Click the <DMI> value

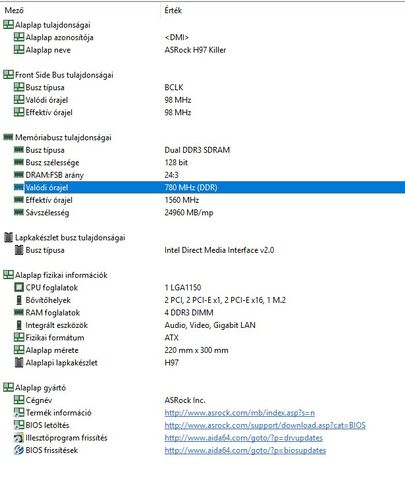click(x=176, y=37)
